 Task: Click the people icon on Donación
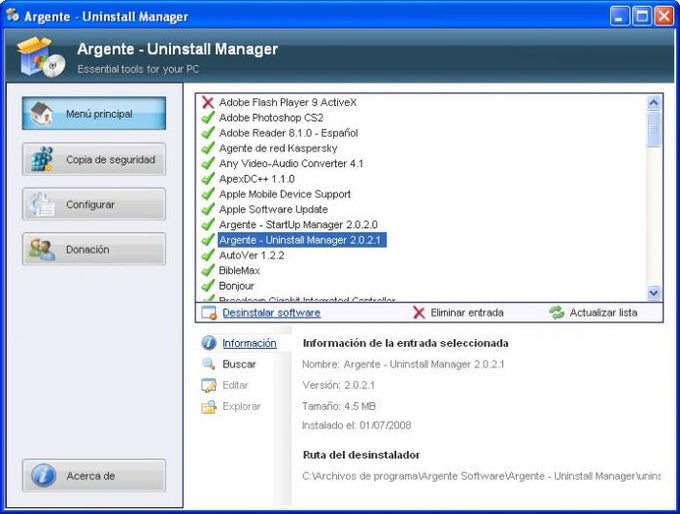coord(42,249)
